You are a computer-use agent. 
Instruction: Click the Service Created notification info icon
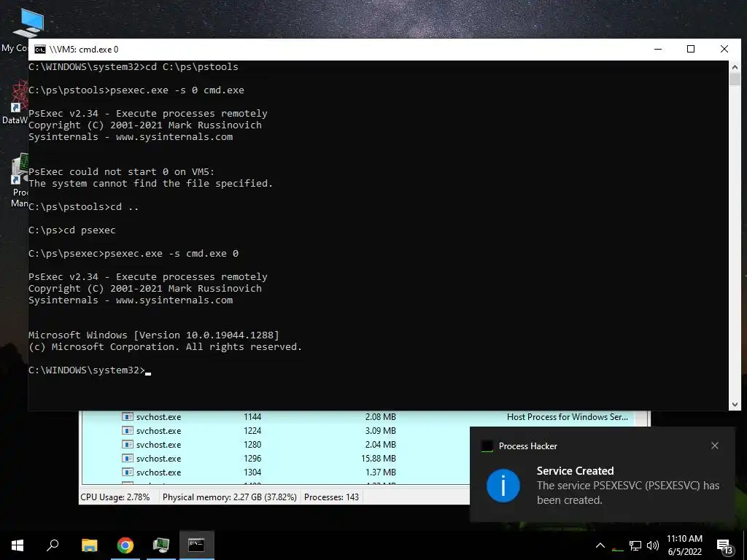[503, 485]
